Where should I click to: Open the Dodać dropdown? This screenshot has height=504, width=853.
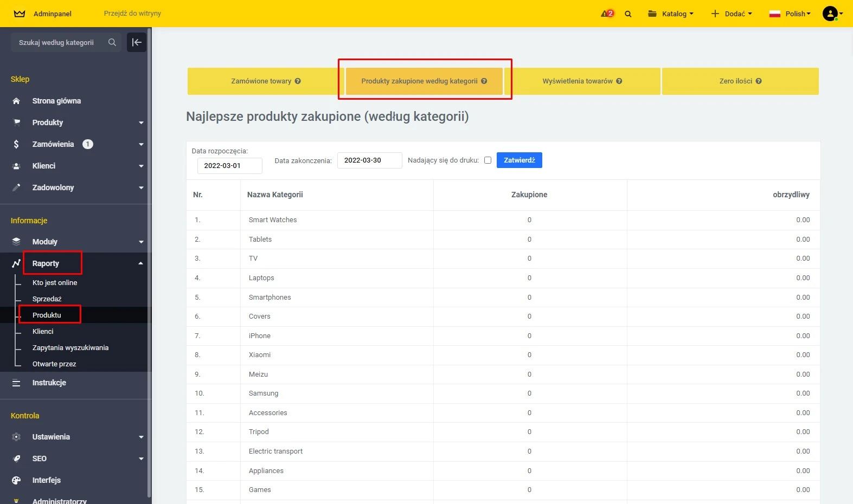(732, 14)
